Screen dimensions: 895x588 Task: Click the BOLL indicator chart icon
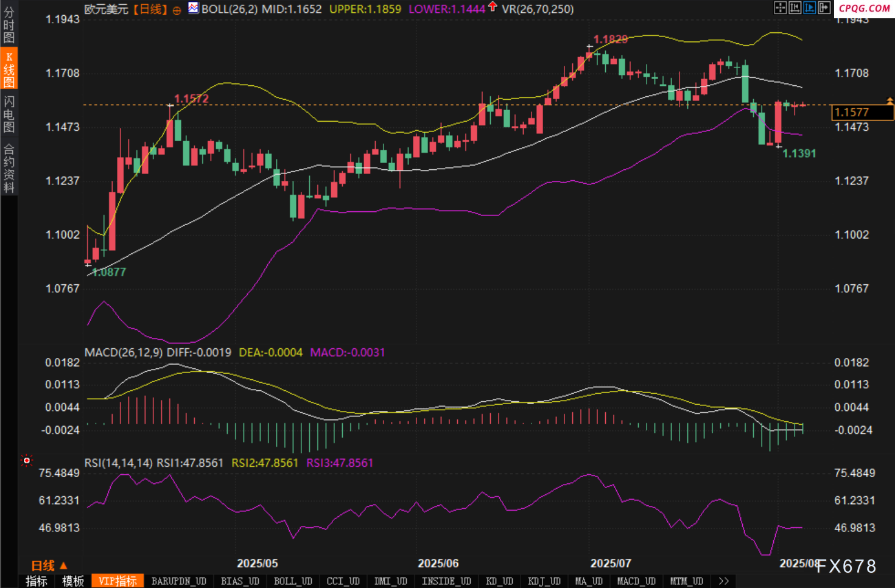(x=193, y=8)
